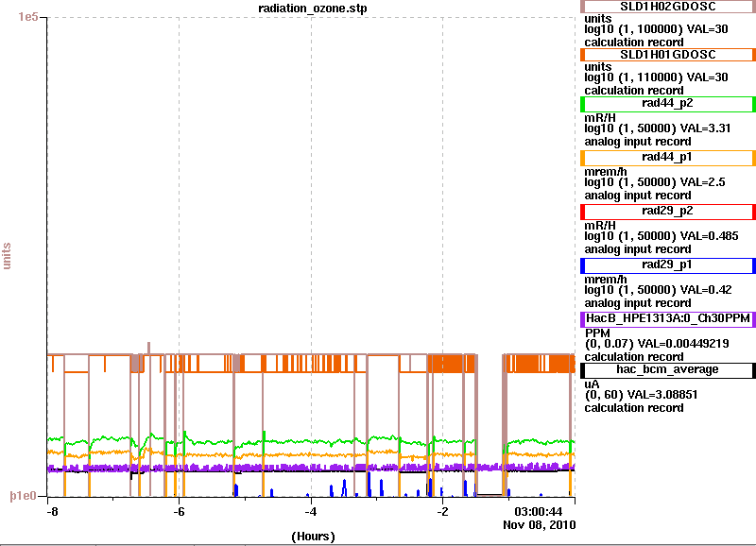Click the mrem/h unit under rad29_p1
This screenshot has width=756, height=546.
(606, 280)
